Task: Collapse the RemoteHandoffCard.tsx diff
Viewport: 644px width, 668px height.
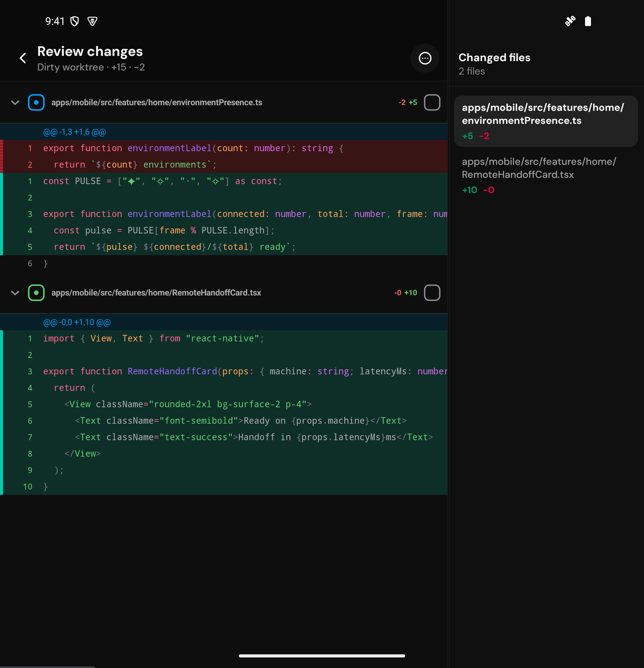Action: [15, 293]
